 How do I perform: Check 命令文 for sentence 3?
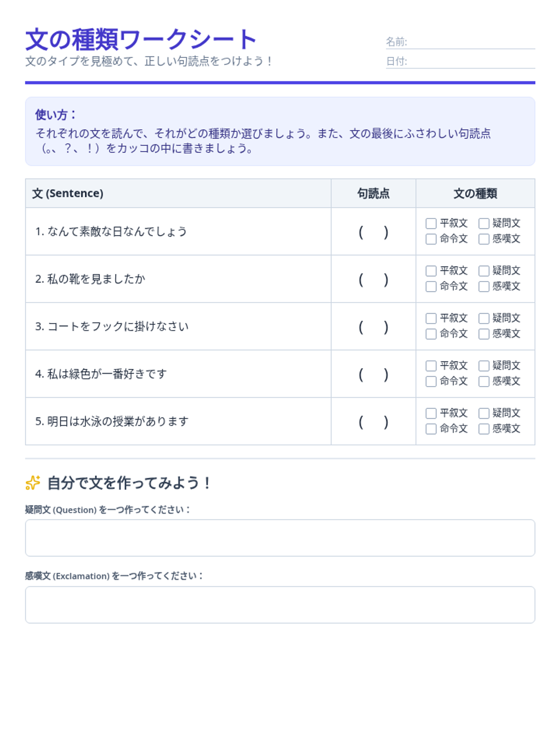pyautogui.click(x=431, y=334)
